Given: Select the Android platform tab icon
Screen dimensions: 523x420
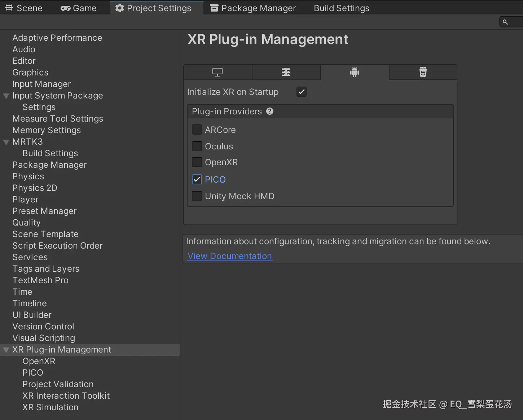Looking at the screenshot, I should (x=355, y=72).
